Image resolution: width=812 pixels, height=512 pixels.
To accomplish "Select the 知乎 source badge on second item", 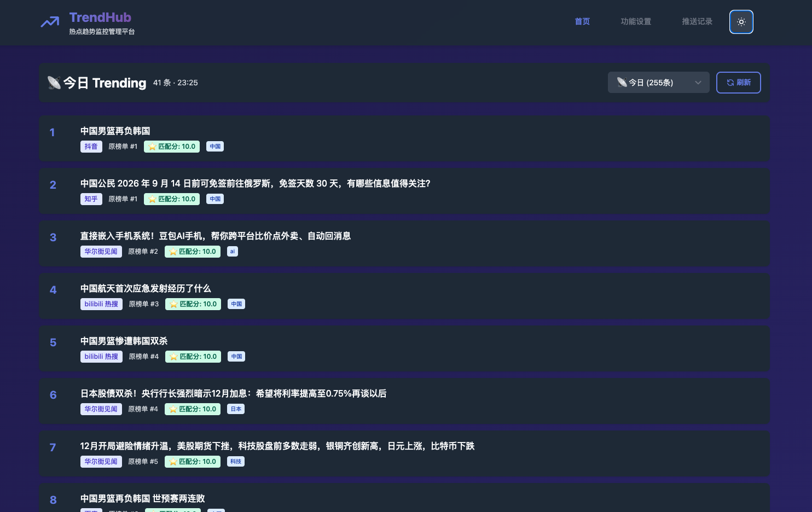I will pos(91,199).
